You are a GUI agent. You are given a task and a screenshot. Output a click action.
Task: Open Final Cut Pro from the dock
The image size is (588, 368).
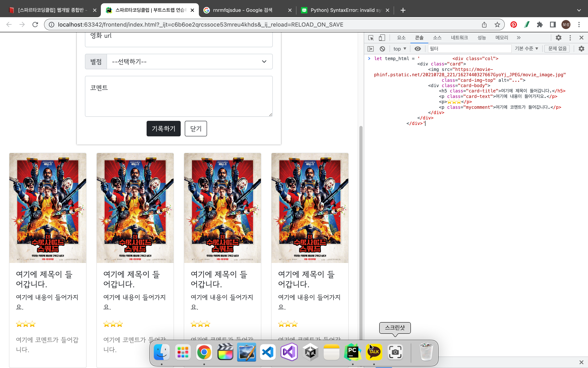point(225,352)
